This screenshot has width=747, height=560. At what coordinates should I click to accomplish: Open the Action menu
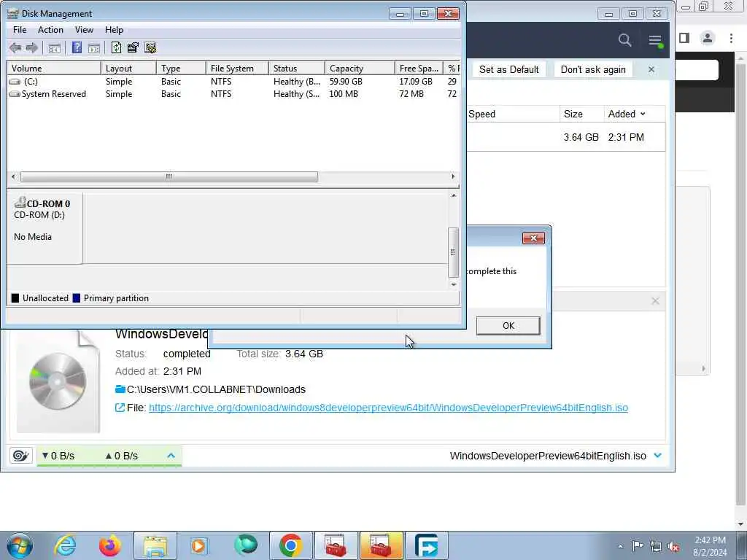[x=50, y=29]
